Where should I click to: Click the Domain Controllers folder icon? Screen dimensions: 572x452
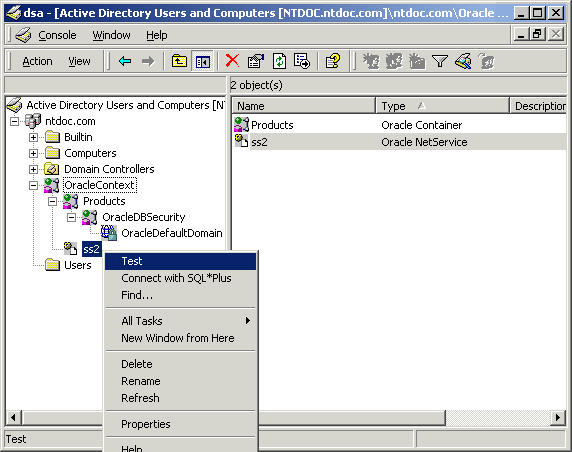52,169
